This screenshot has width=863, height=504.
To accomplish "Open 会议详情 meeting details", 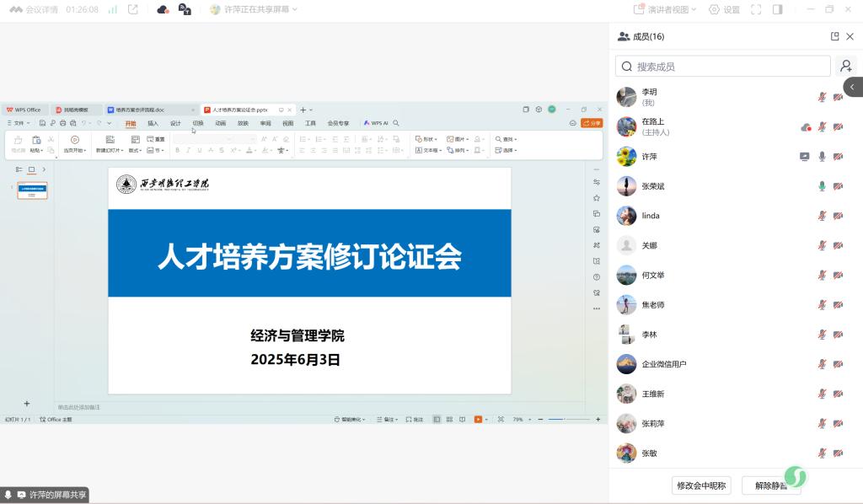I will click(x=35, y=9).
